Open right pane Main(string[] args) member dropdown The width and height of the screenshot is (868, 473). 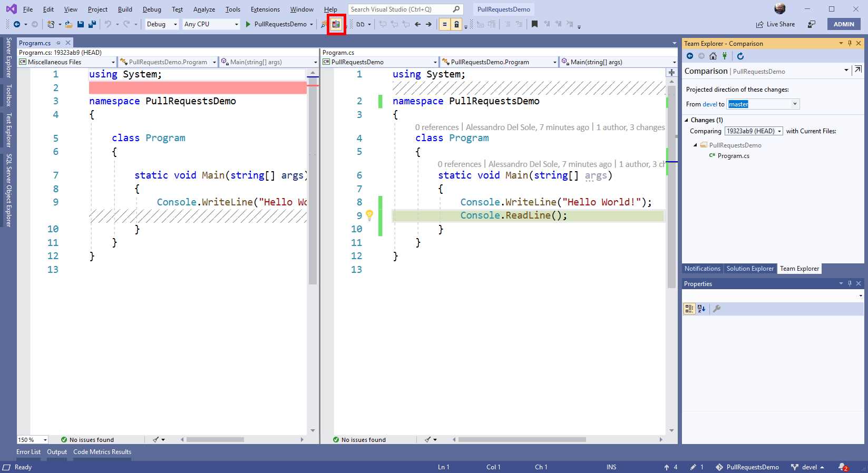tap(618, 62)
